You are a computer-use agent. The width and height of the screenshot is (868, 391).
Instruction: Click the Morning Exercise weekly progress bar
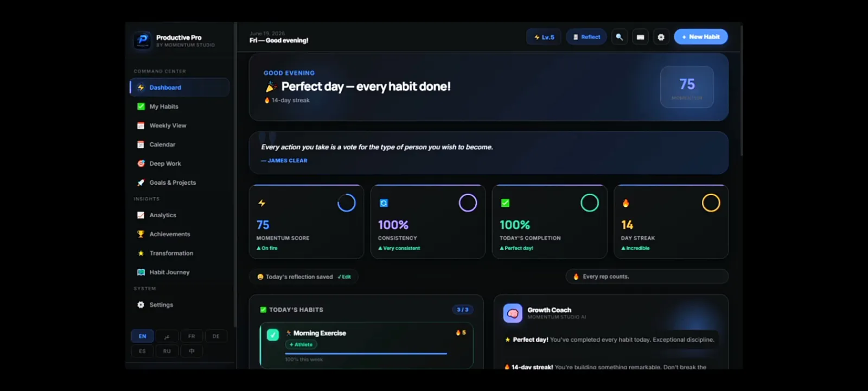[x=366, y=354]
